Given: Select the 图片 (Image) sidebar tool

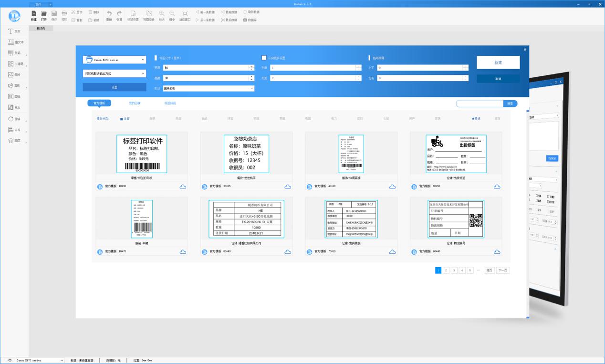Looking at the screenshot, I should tap(14, 75).
